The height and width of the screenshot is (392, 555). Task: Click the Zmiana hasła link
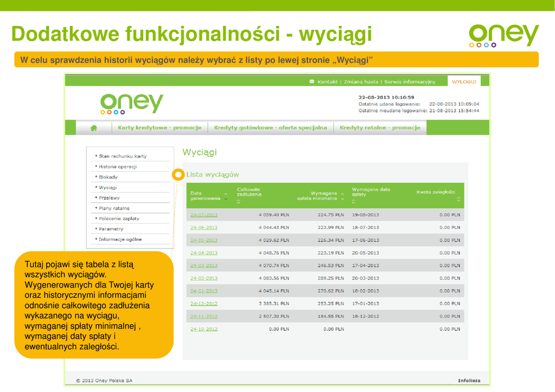pos(361,82)
